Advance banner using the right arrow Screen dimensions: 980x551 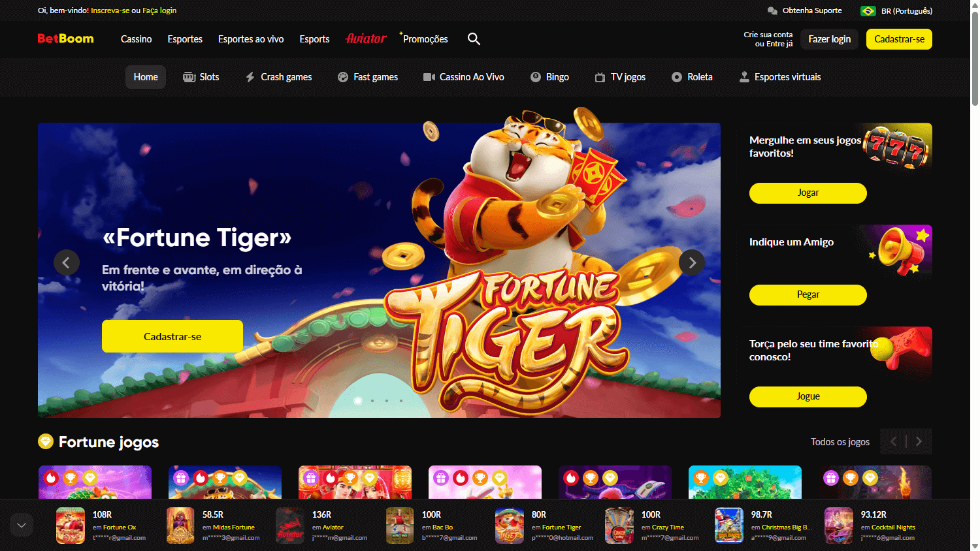(692, 262)
